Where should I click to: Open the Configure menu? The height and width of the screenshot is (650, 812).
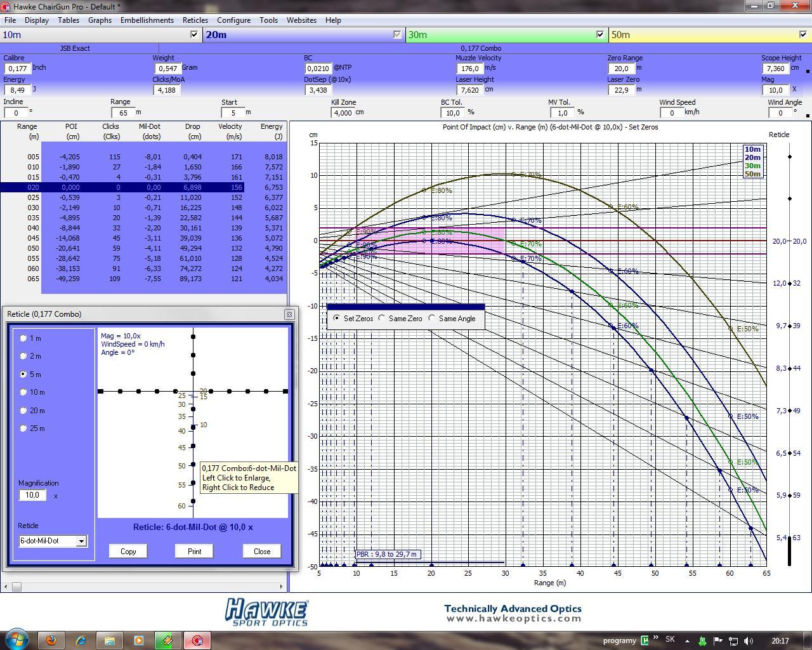(233, 20)
